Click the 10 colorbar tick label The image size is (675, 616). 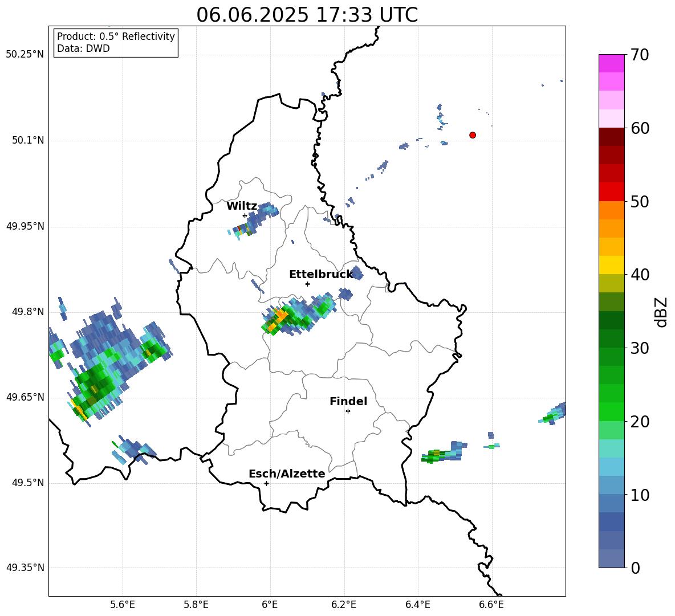(x=640, y=495)
